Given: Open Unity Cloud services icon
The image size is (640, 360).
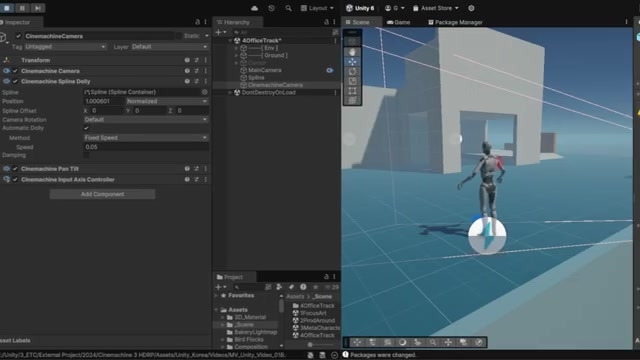Looking at the screenshot, I should (x=254, y=8).
